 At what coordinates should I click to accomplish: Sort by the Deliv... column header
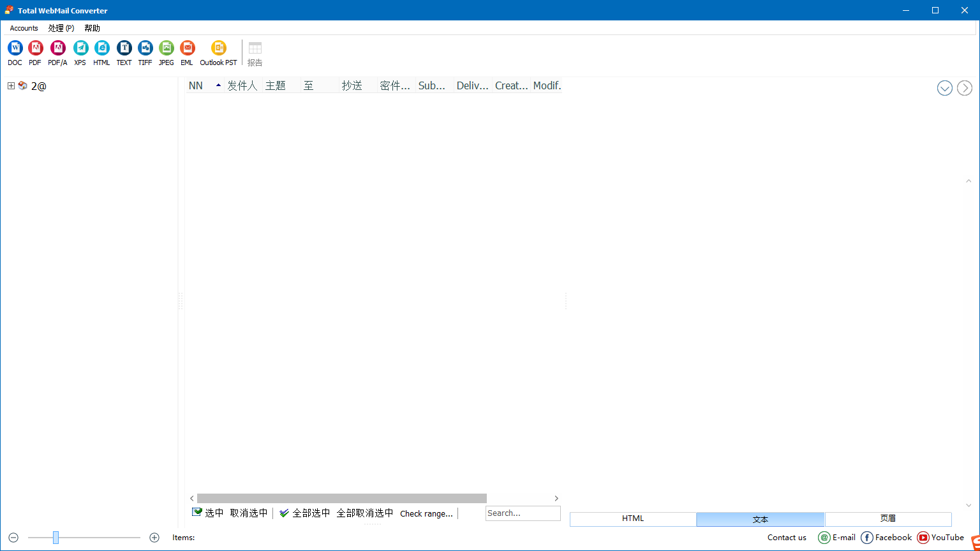pyautogui.click(x=473, y=85)
